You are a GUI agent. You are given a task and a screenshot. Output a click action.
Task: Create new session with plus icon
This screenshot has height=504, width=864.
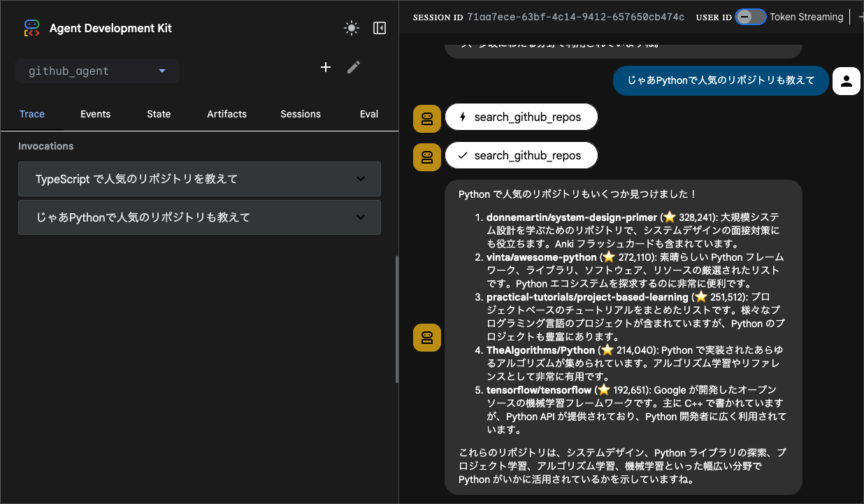pos(326,67)
